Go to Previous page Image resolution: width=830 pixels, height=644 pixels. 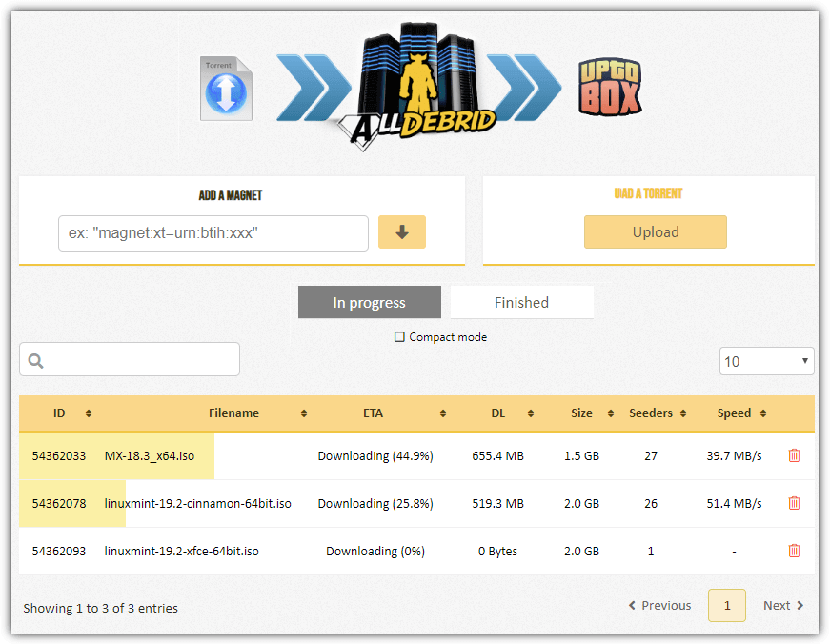(659, 605)
